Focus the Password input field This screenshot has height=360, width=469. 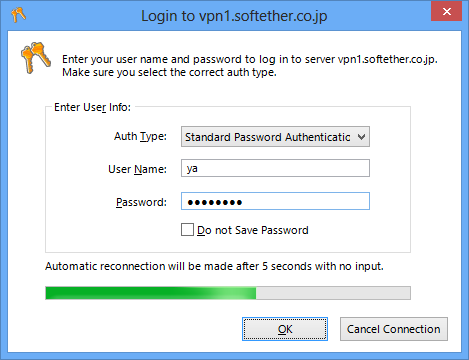click(275, 201)
